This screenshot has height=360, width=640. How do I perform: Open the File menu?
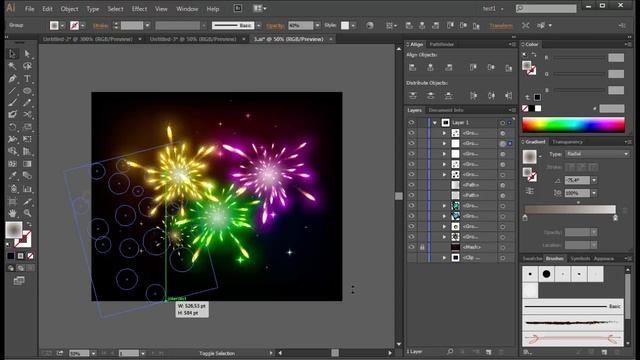click(x=29, y=9)
